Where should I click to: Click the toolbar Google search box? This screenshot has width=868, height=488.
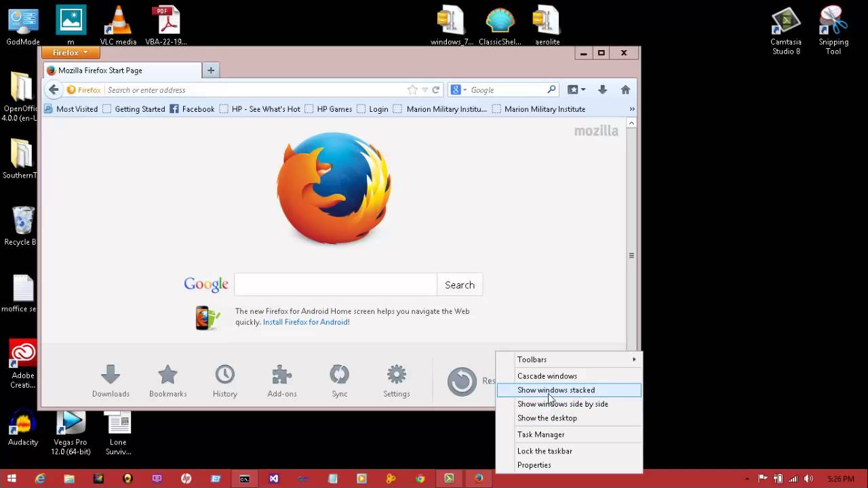(507, 89)
